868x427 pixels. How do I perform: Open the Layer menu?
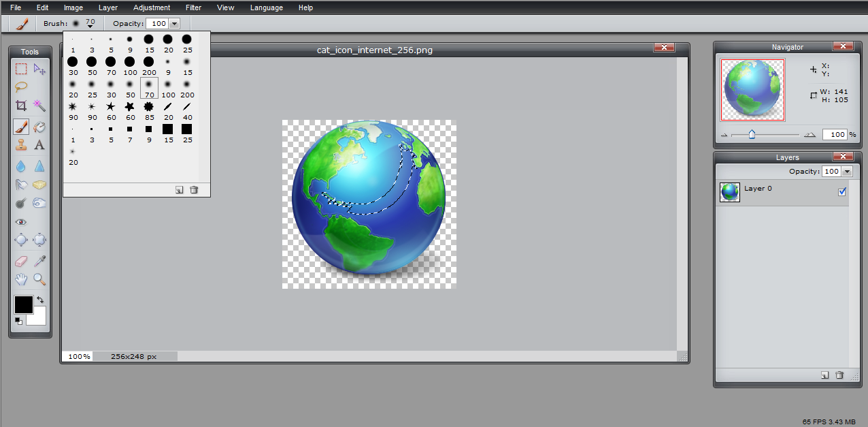pyautogui.click(x=108, y=7)
